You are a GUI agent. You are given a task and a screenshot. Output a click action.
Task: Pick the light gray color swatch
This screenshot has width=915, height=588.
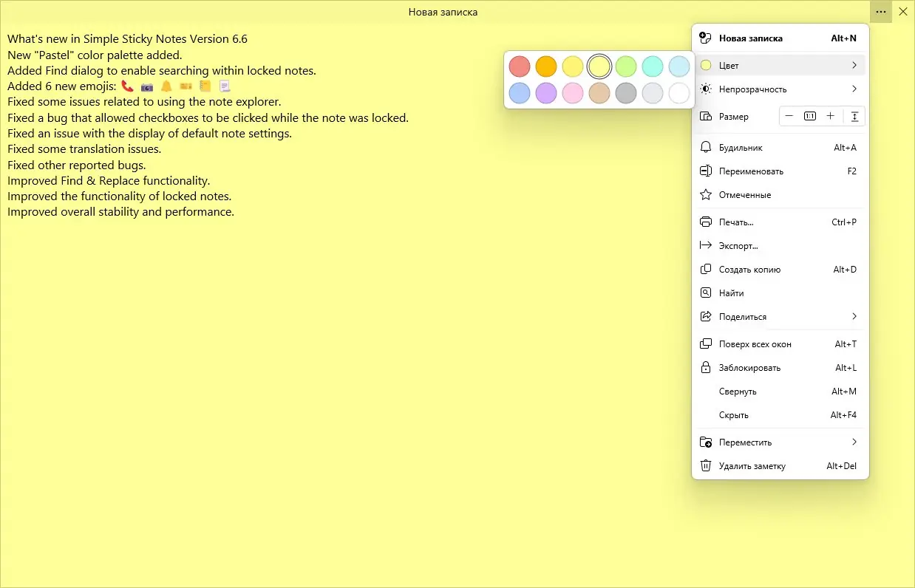click(653, 93)
